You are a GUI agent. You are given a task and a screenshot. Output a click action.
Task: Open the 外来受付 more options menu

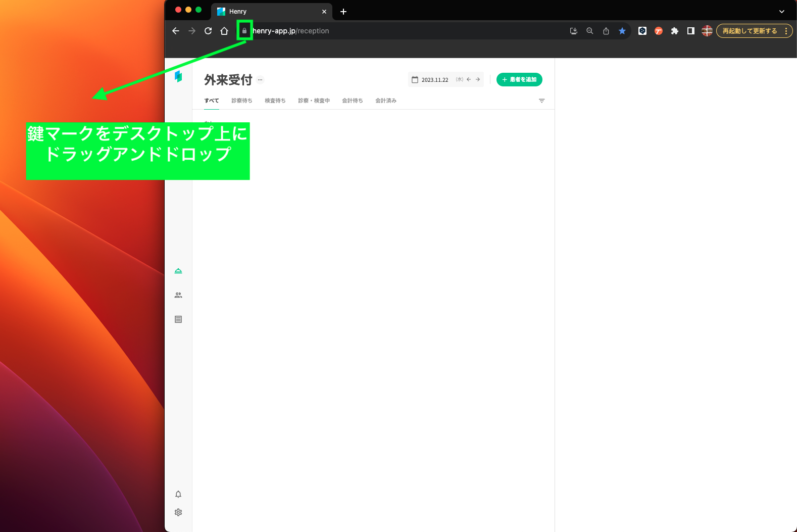click(260, 80)
